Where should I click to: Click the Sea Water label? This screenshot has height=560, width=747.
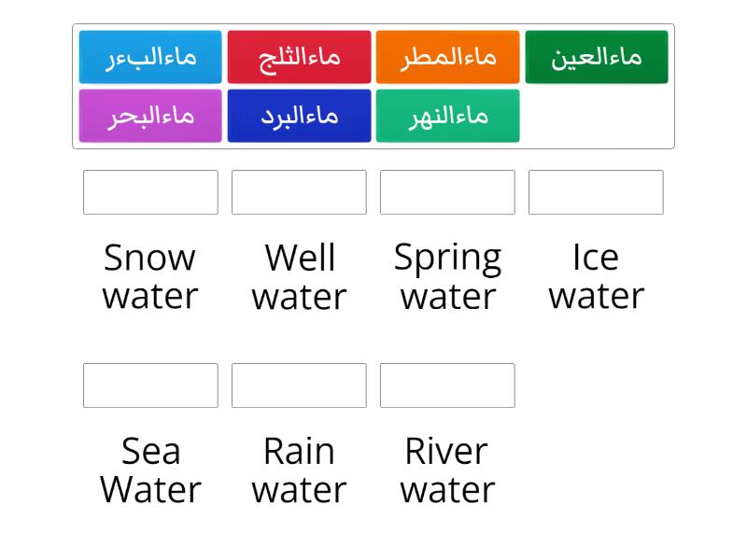(x=149, y=470)
